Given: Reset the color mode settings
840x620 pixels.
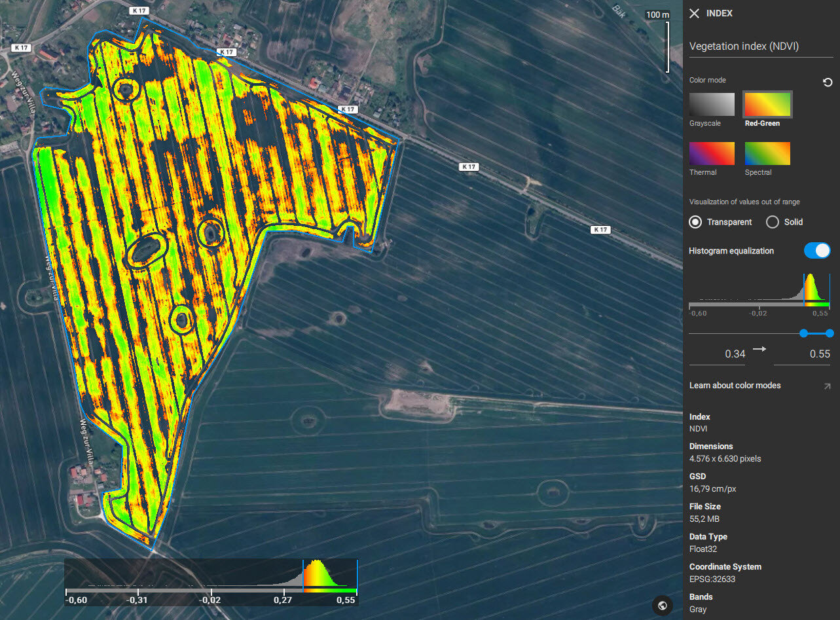Looking at the screenshot, I should tap(828, 82).
